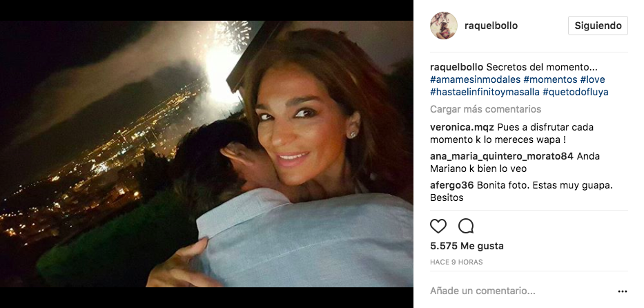Focus the Añade un comentario field
Screen dimensions: 644x308
point(522,291)
